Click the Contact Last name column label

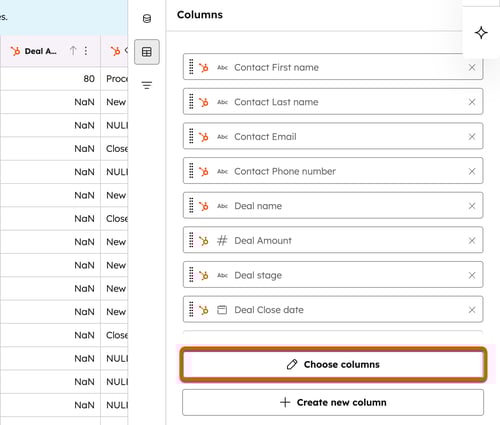276,102
